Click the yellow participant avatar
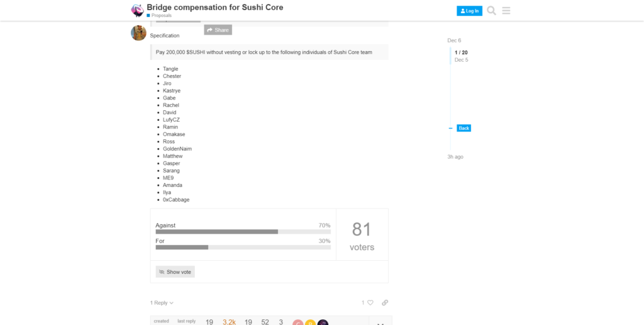Viewport: 644px width, 325px height. [x=310, y=322]
